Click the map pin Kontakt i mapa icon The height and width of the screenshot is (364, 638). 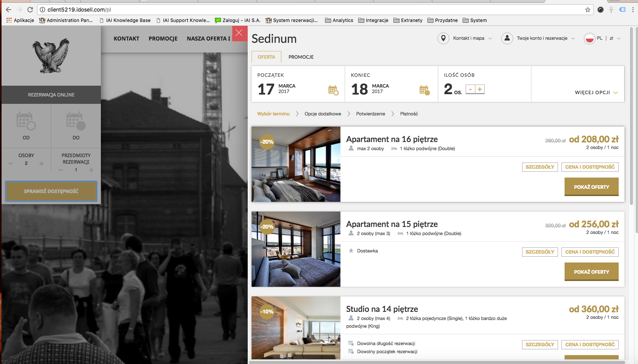pyautogui.click(x=443, y=38)
